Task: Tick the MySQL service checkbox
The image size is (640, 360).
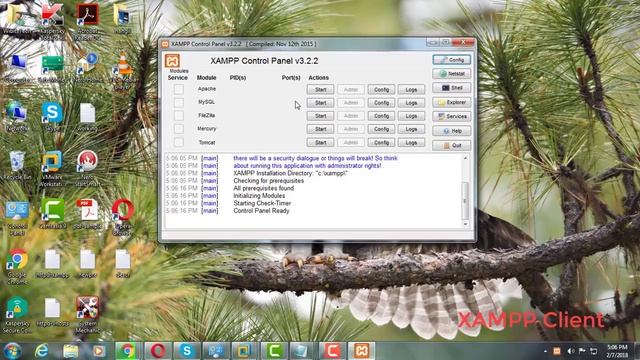Action: (x=178, y=102)
